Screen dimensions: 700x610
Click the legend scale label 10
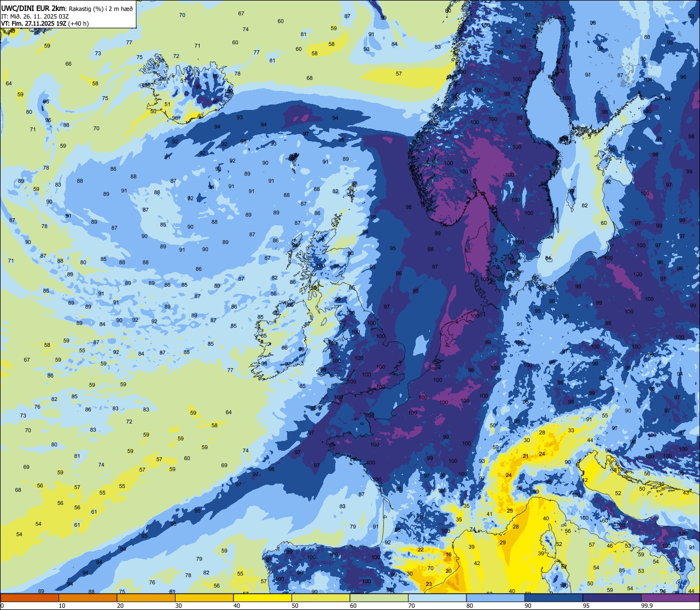tap(62, 606)
